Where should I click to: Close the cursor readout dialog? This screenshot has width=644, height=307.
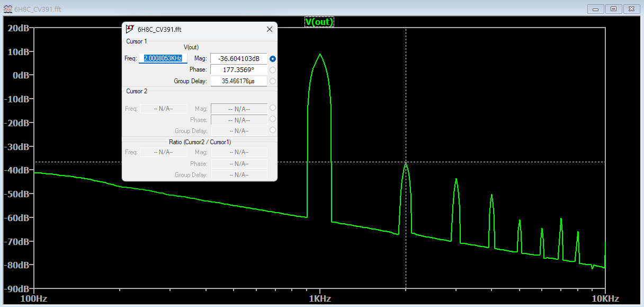[x=269, y=30]
